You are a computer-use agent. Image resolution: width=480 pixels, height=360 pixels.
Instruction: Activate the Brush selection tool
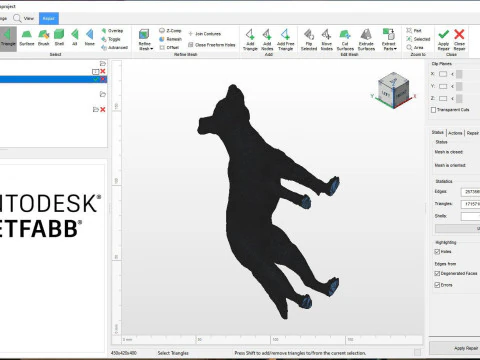point(44,38)
